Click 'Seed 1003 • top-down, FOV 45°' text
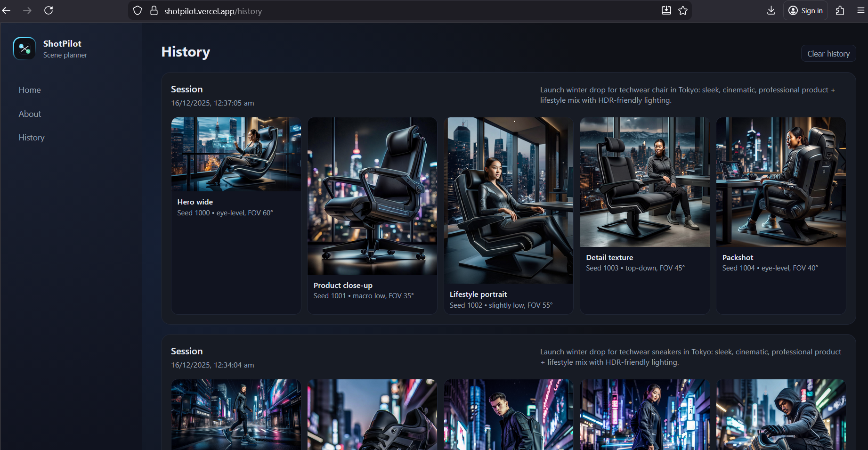The height and width of the screenshot is (450, 868). pos(635,268)
